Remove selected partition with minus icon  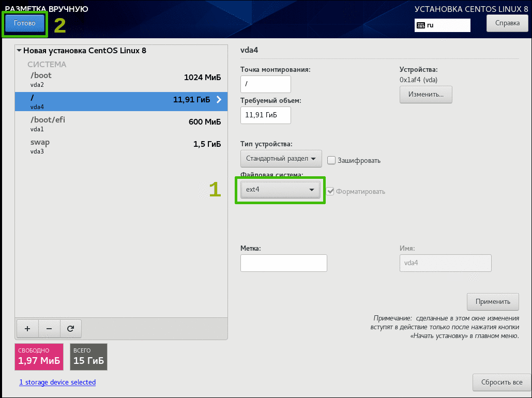coord(49,328)
